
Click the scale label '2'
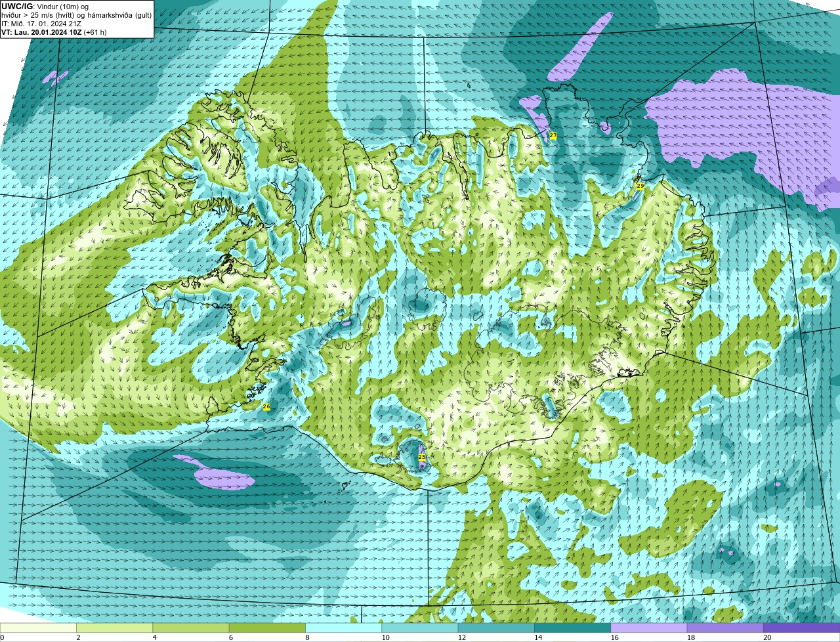tap(78, 637)
